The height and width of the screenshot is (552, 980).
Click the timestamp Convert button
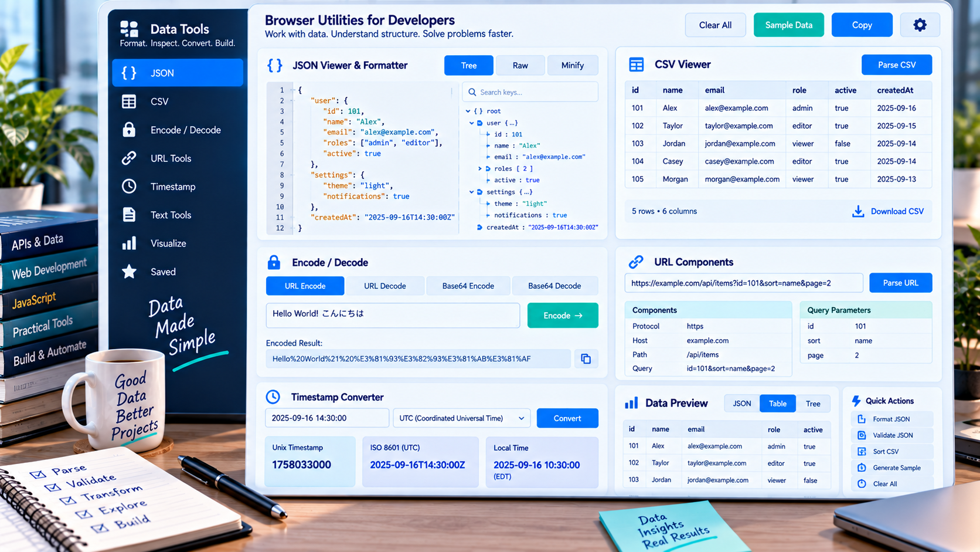(567, 418)
